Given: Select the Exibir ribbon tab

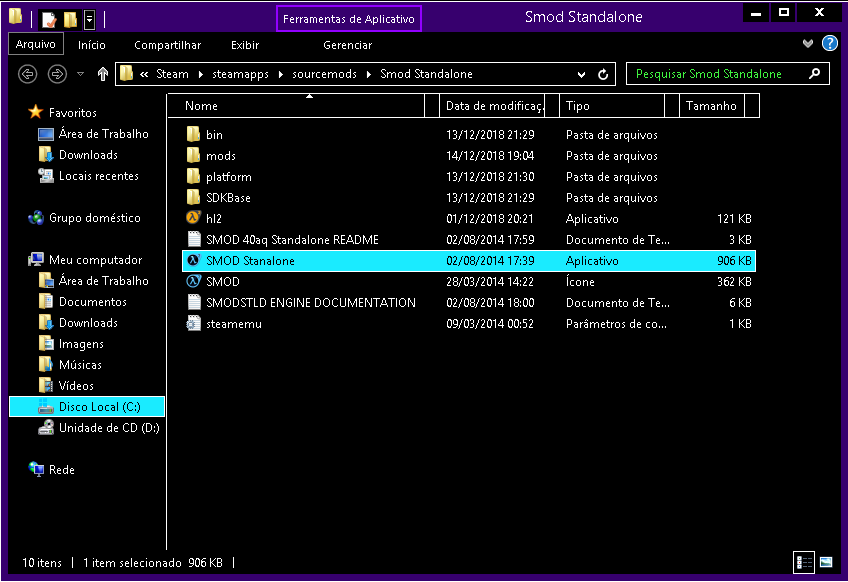Looking at the screenshot, I should point(244,45).
